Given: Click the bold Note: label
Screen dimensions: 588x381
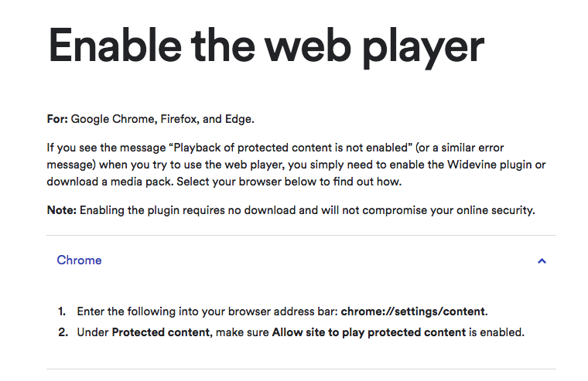Looking at the screenshot, I should tap(61, 210).
